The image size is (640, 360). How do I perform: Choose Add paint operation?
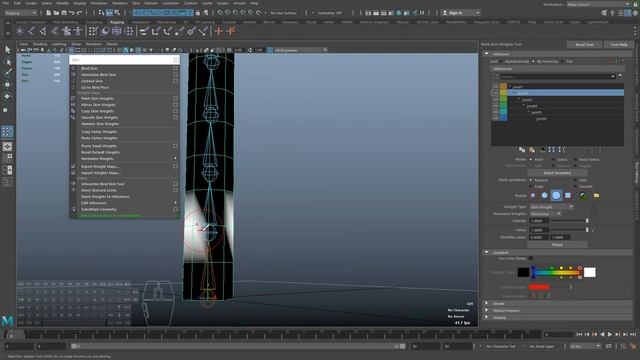(576, 180)
